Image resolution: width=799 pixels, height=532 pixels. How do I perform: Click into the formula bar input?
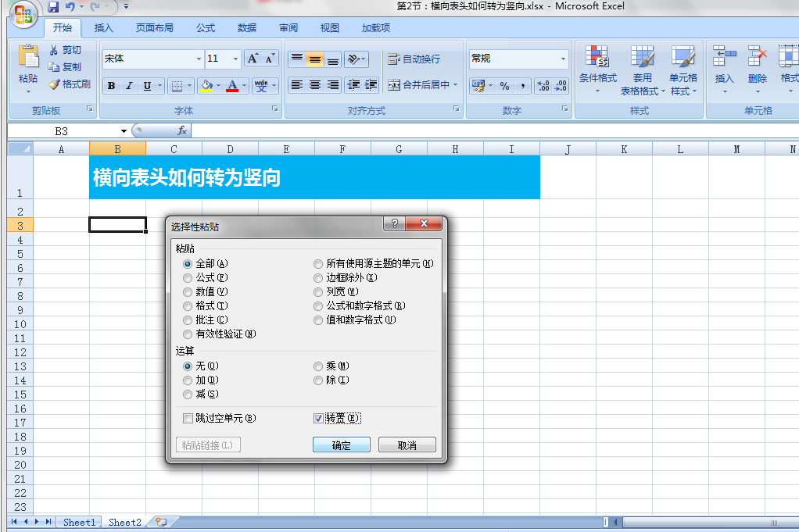(494, 130)
